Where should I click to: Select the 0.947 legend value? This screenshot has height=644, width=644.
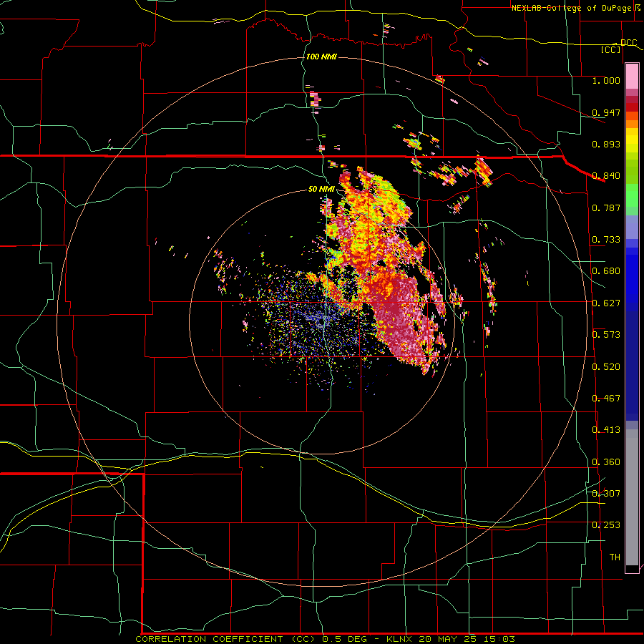click(x=606, y=112)
